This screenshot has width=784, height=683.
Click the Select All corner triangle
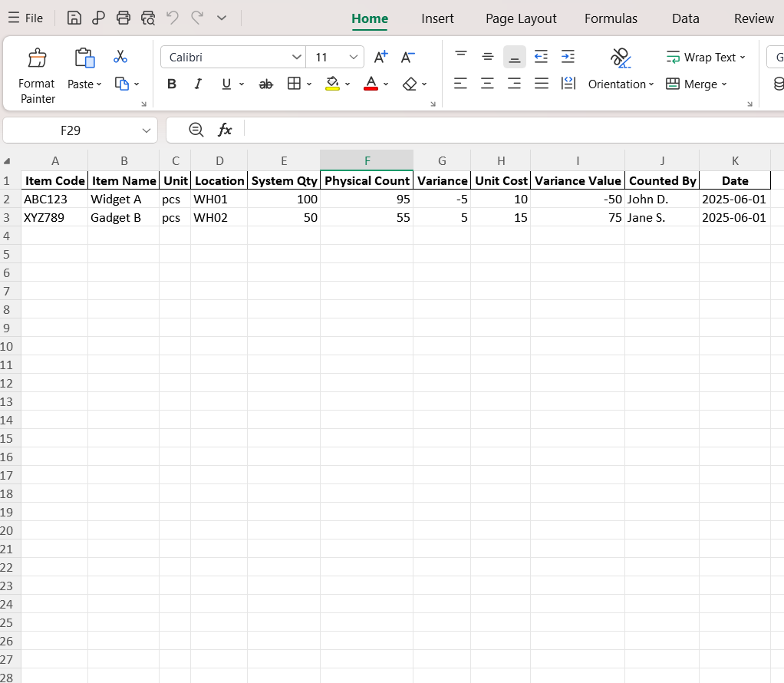[x=7, y=161]
